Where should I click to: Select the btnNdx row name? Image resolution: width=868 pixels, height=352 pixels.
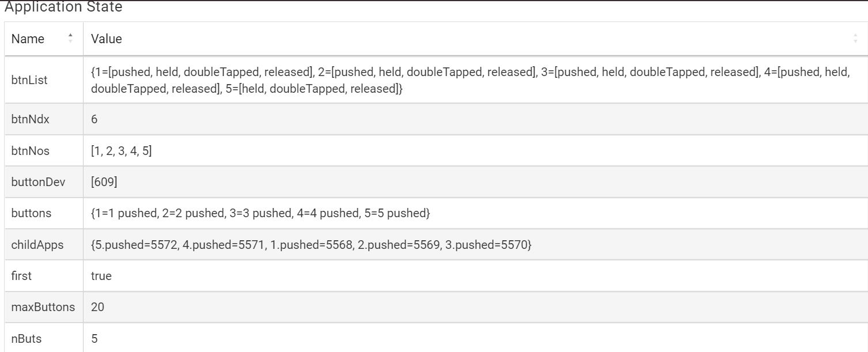coord(31,119)
